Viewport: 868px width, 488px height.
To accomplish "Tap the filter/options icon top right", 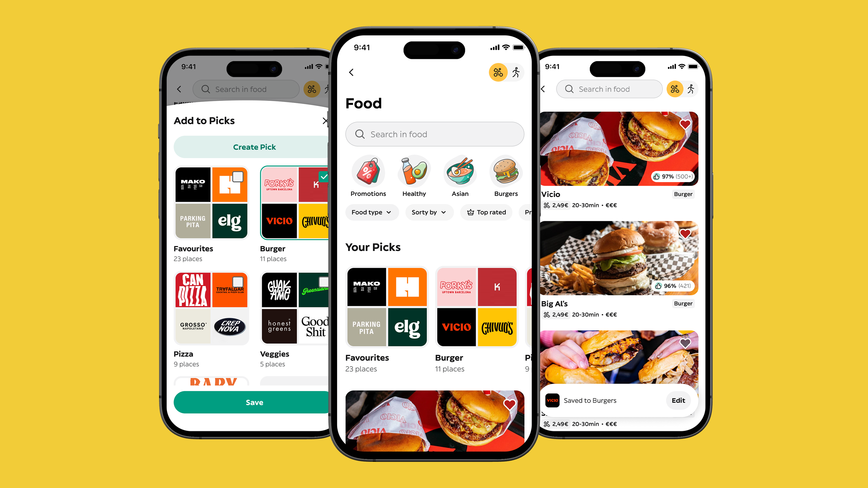I will point(497,72).
